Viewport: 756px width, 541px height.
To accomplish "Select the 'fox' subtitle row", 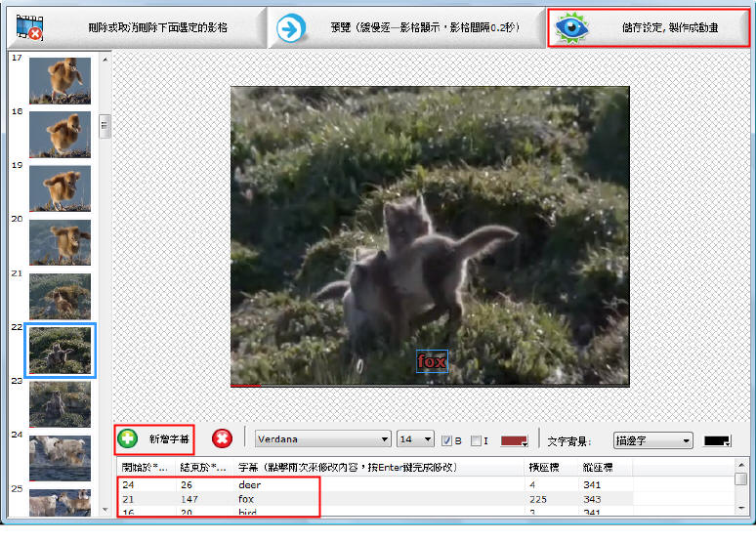I will (x=246, y=498).
